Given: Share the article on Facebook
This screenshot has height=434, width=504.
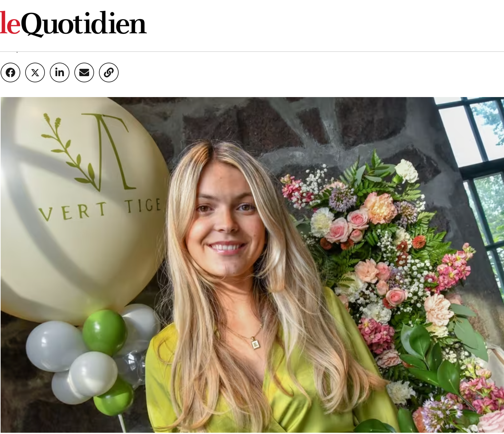Looking at the screenshot, I should [10, 72].
